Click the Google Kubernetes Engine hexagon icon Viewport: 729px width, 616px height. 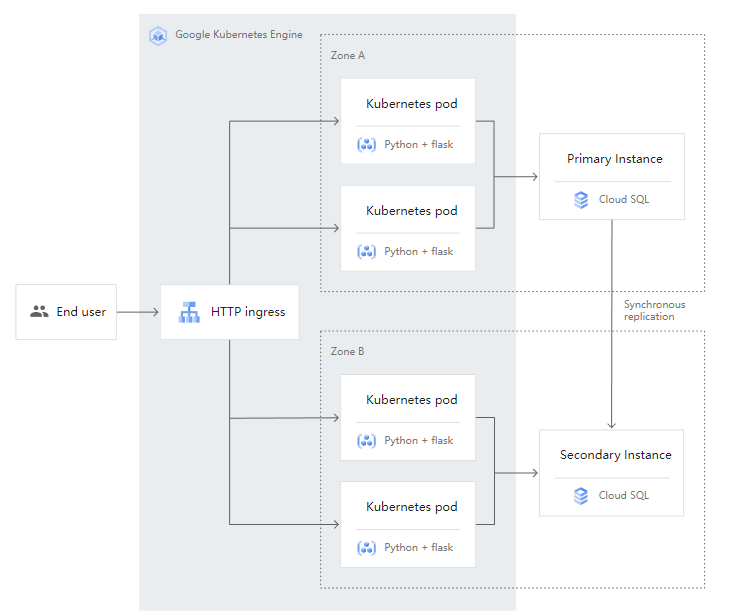pyautogui.click(x=158, y=36)
